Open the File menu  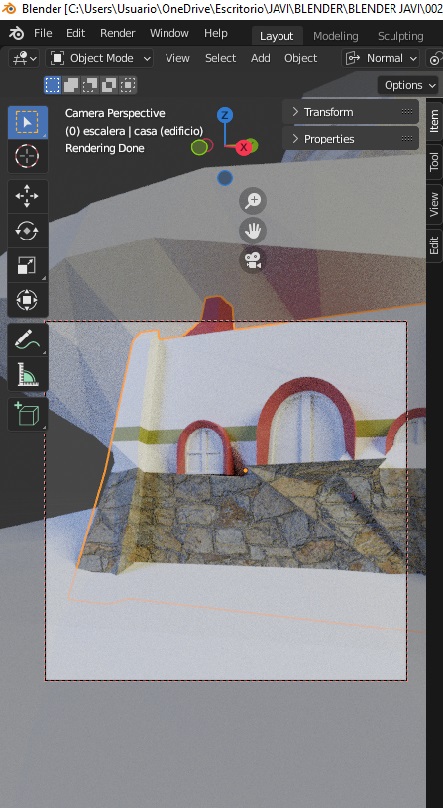pyautogui.click(x=43, y=33)
